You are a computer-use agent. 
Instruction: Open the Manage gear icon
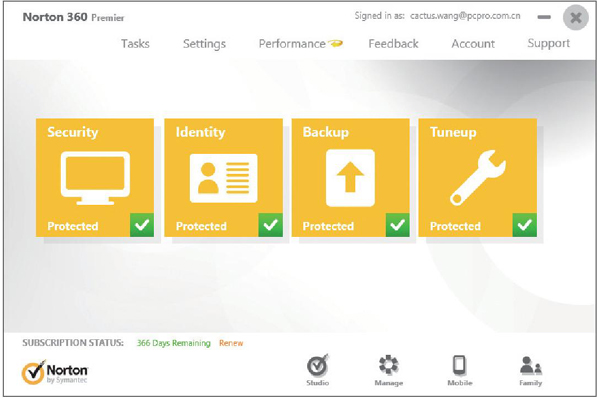(388, 370)
